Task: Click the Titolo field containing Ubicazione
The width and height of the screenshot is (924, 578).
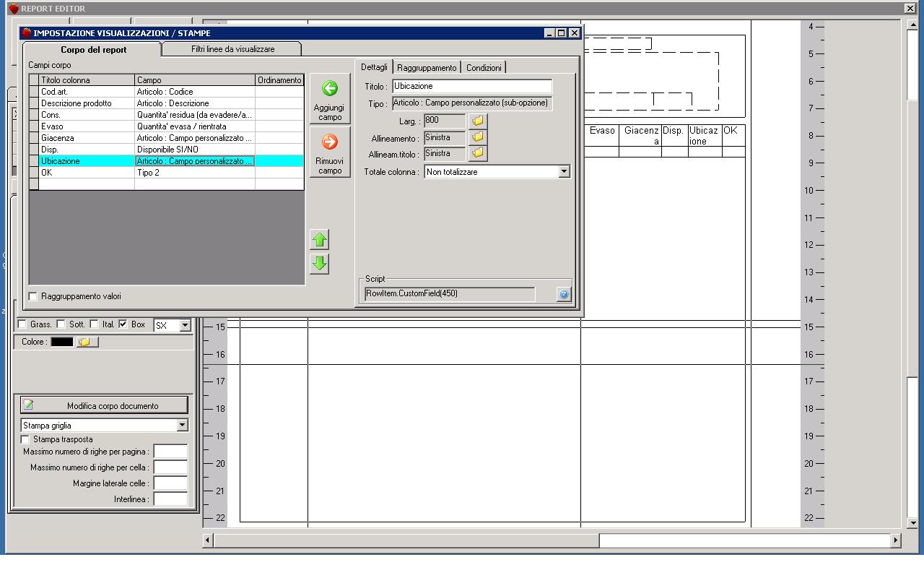Action: click(472, 87)
